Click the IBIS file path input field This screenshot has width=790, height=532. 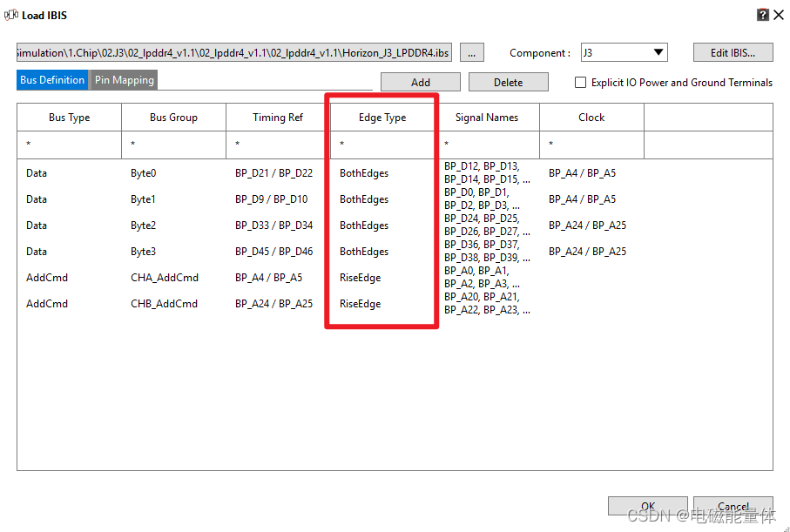click(x=231, y=52)
